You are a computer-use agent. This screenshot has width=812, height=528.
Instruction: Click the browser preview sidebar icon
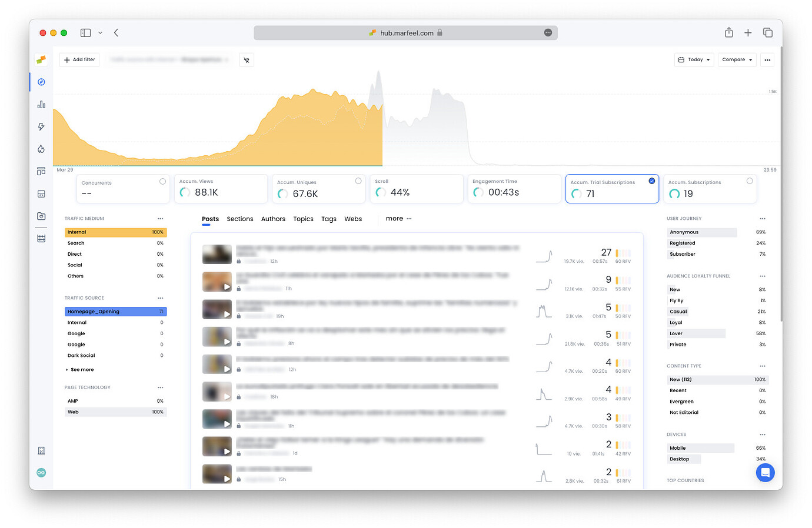[41, 193]
